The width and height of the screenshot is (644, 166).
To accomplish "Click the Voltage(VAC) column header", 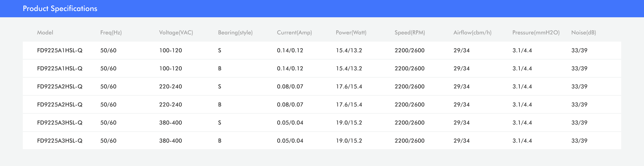I will click(176, 33).
